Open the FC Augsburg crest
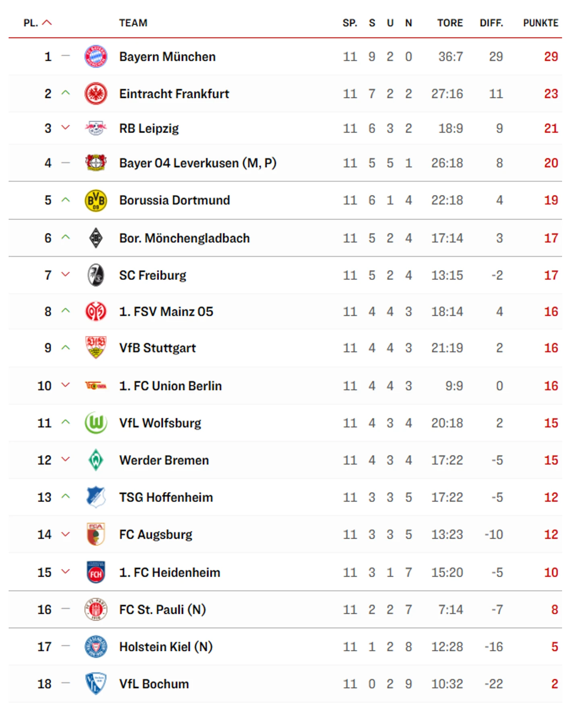Screen dimensions: 588x711 [96, 534]
